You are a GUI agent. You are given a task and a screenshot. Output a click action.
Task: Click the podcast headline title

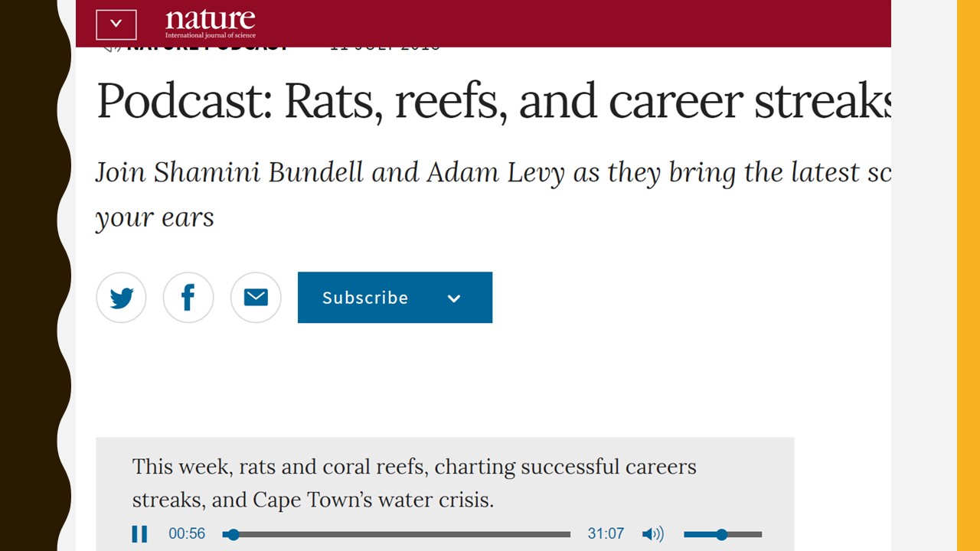[494, 101]
